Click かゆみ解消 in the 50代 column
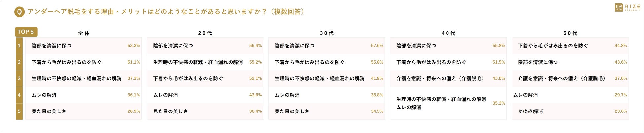Image resolution: width=644 pixels, height=133 pixels. tap(530, 111)
